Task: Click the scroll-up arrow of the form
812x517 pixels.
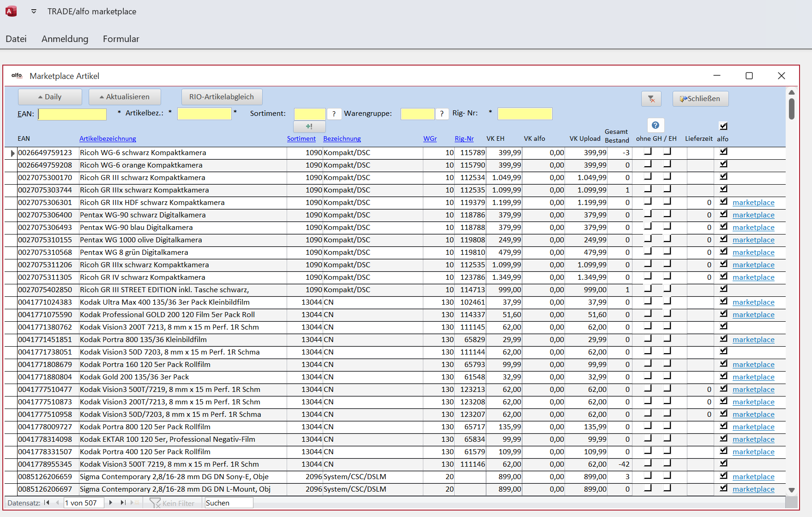Action: click(x=792, y=92)
